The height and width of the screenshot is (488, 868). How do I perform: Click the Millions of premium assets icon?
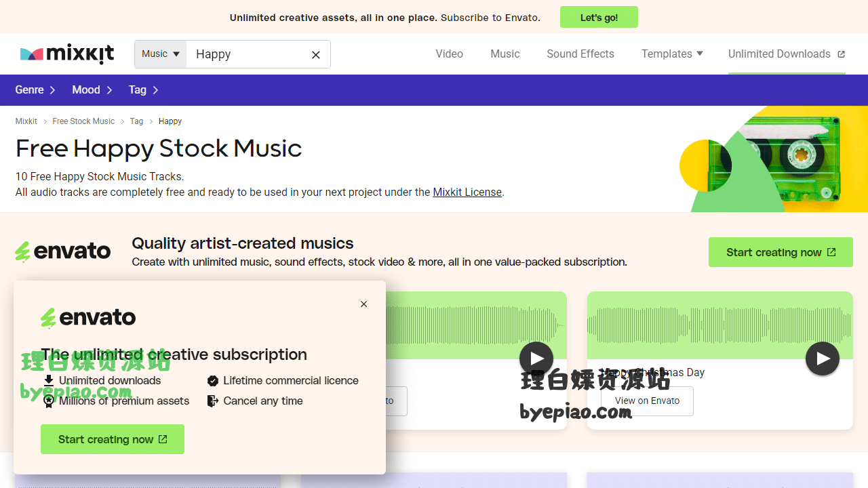click(49, 401)
